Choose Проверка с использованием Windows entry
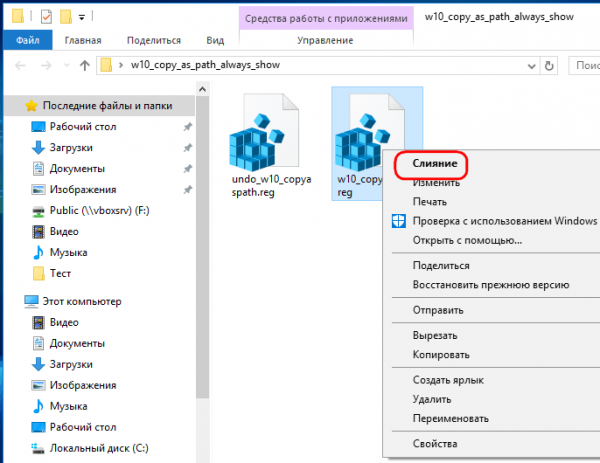Screen dimensions: 600x463 pos(504,221)
